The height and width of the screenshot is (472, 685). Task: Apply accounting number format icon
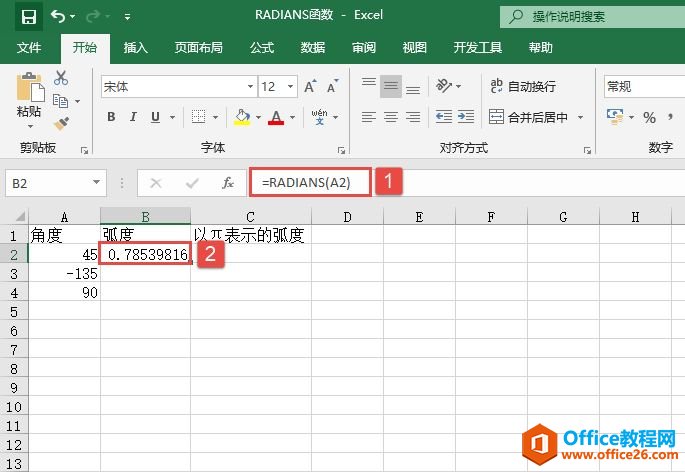click(x=615, y=117)
